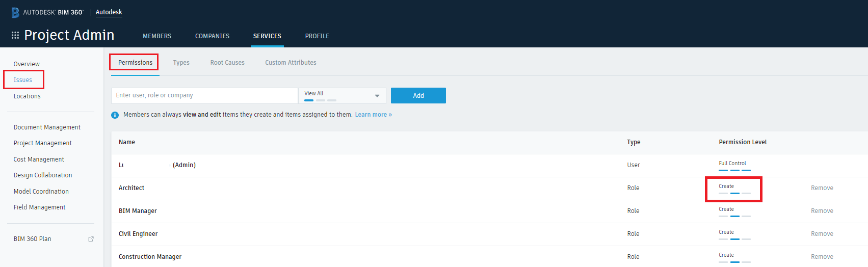Open the module switcher grid icon
The width and height of the screenshot is (868, 267).
(15, 35)
